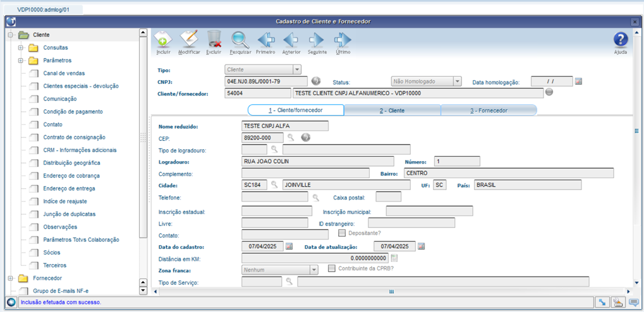
Task: Open Tipo de Serviço lookup
Action: (289, 282)
